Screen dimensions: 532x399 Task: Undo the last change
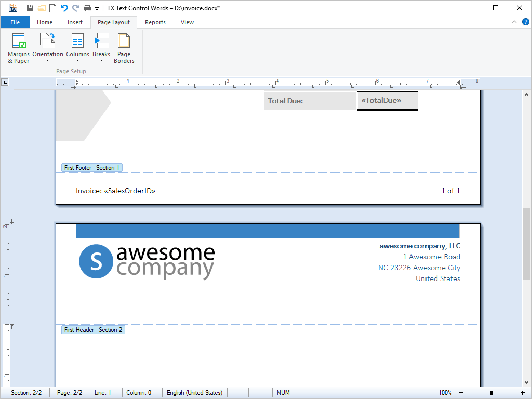pyautogui.click(x=64, y=8)
